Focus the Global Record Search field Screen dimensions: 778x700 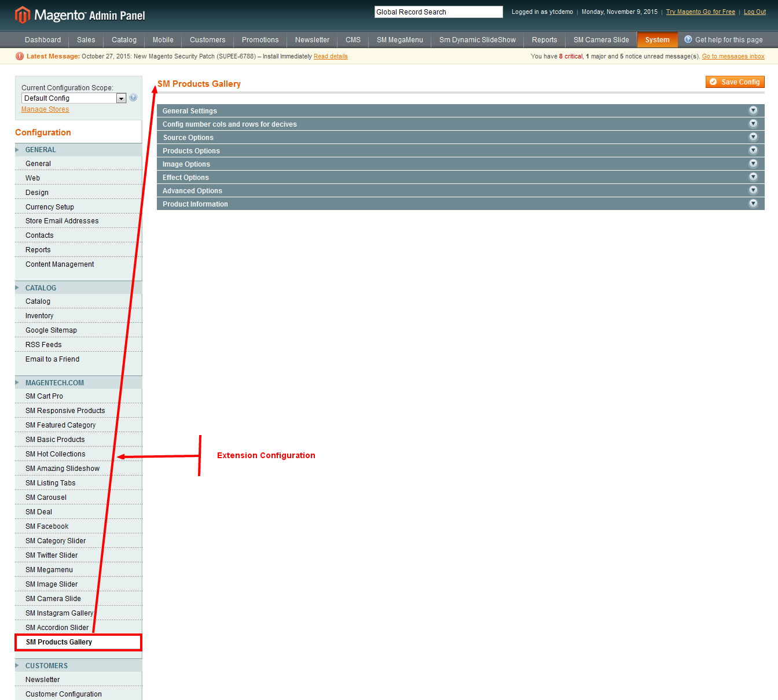439,12
